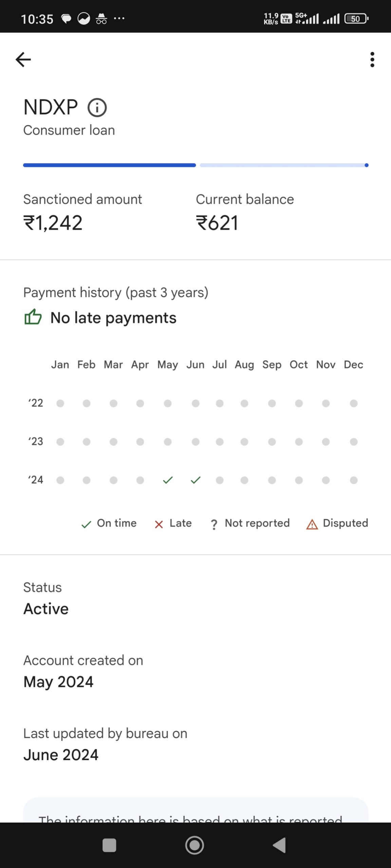Tap the back arrow icon
391x868 pixels.
pyautogui.click(x=23, y=60)
